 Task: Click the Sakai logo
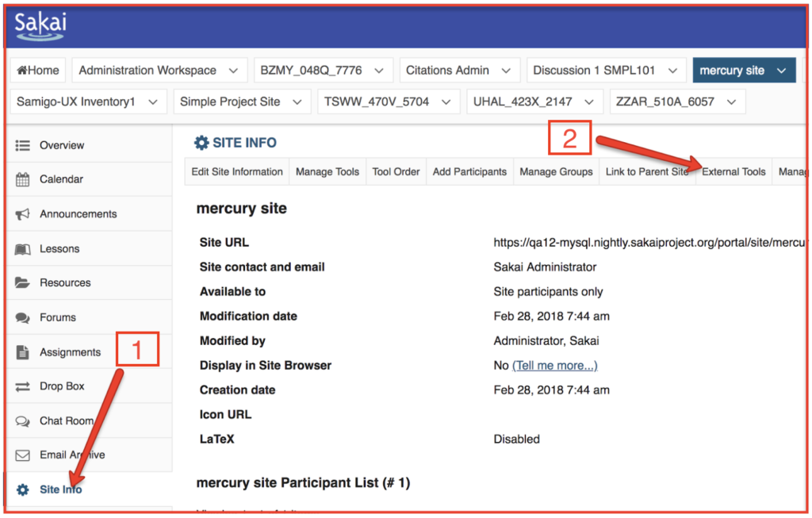pos(40,25)
